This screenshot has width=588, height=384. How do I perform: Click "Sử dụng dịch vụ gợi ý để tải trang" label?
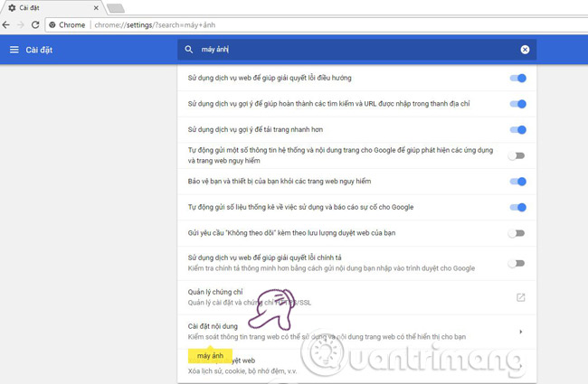click(x=255, y=129)
